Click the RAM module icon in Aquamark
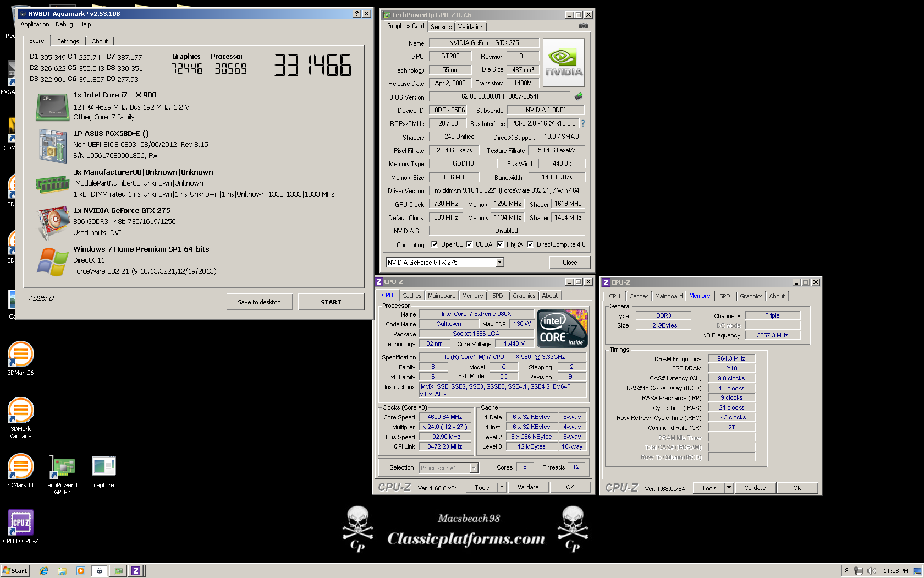This screenshot has height=578, width=924. click(x=52, y=184)
